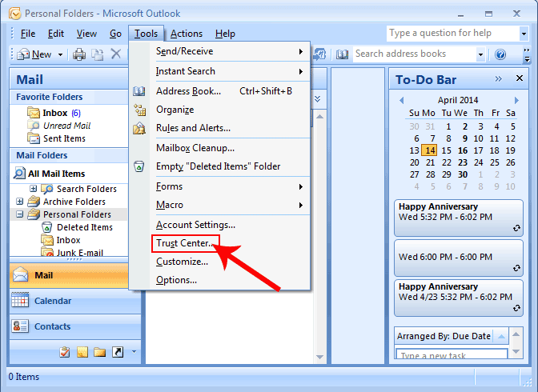Open the New item dropdown arrow
Image resolution: width=538 pixels, height=392 pixels.
click(60, 54)
